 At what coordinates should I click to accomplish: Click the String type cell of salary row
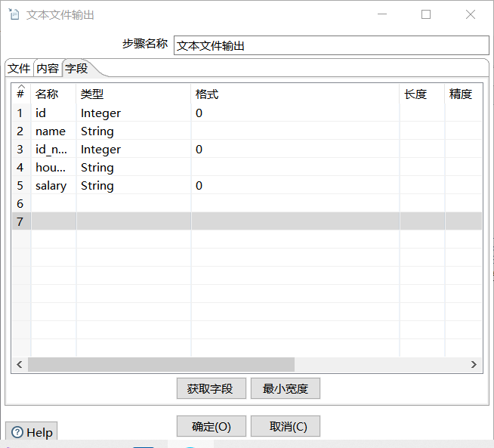pyautogui.click(x=134, y=185)
